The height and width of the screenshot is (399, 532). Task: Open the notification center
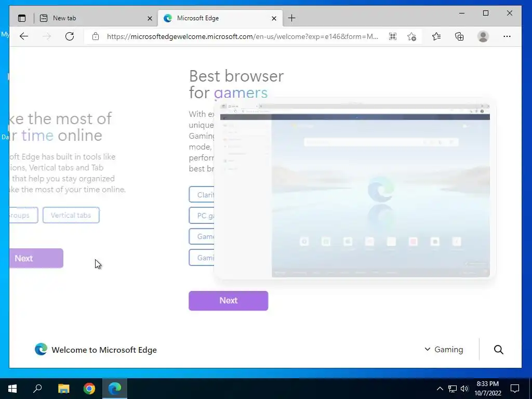pos(515,389)
